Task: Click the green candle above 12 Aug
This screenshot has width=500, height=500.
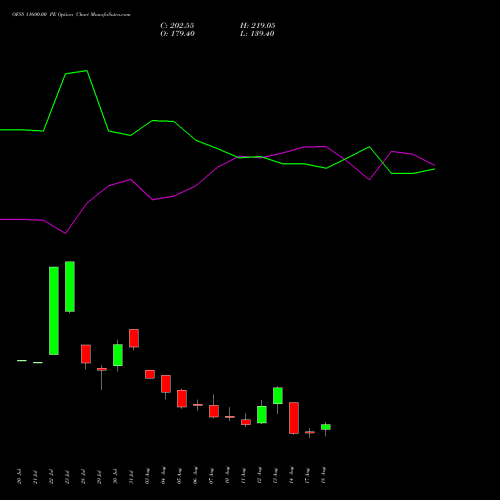Action: point(262,415)
